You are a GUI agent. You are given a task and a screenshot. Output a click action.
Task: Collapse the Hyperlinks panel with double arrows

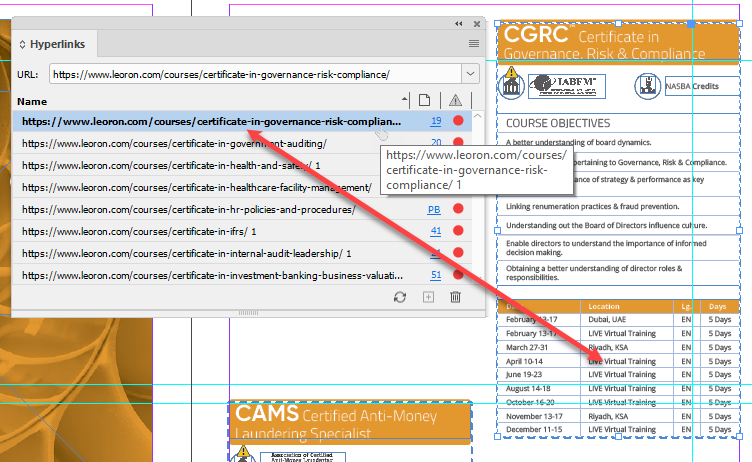pos(458,24)
